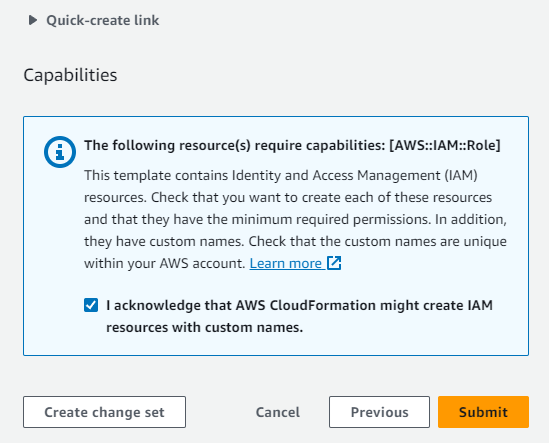Click the IAM resources description paragraph
This screenshot has height=443, width=549.
[295, 219]
